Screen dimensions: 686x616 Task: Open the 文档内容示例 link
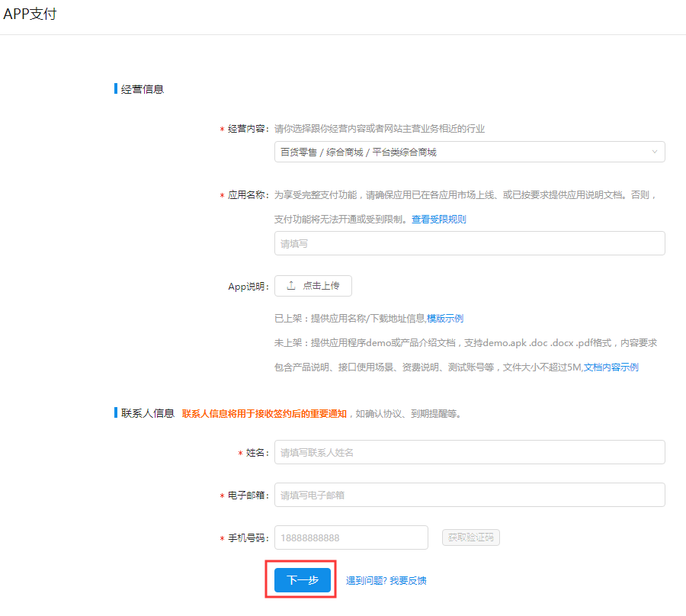point(611,367)
